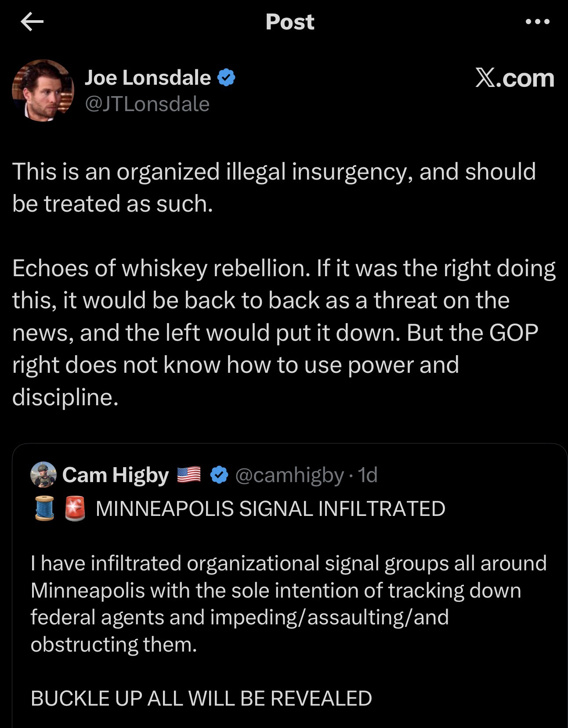Tap Cam Higby's small avatar
The width and height of the screenshot is (568, 728).
click(x=43, y=475)
